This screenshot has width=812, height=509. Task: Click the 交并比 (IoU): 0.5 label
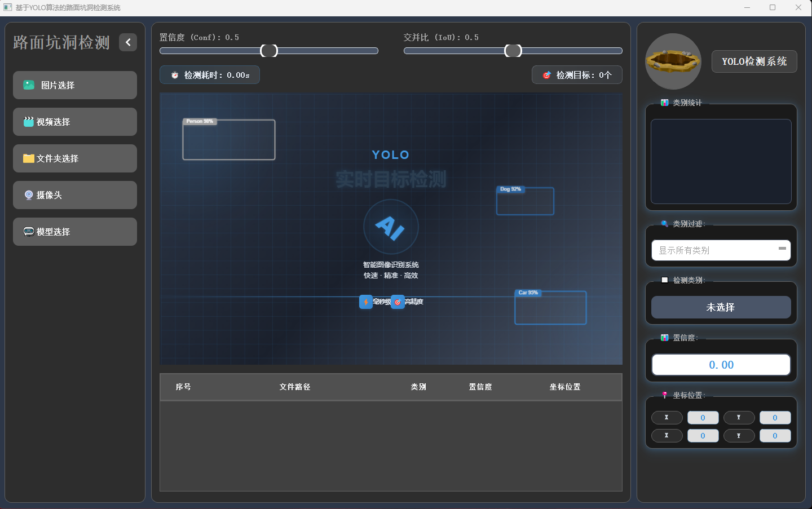click(442, 37)
